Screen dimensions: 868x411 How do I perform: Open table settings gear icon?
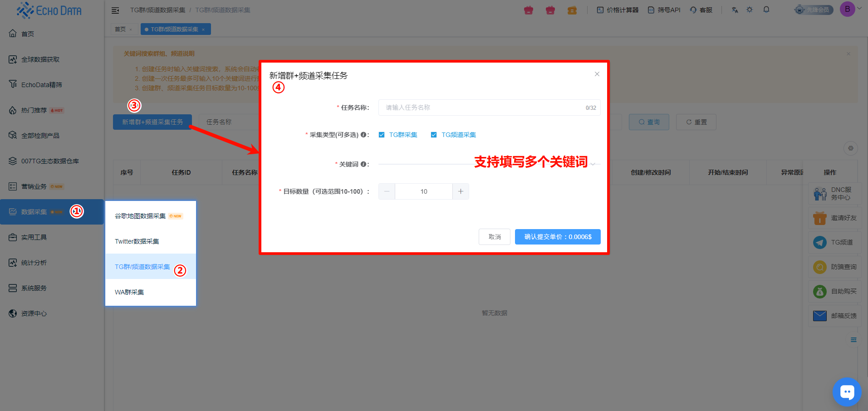pos(851,148)
